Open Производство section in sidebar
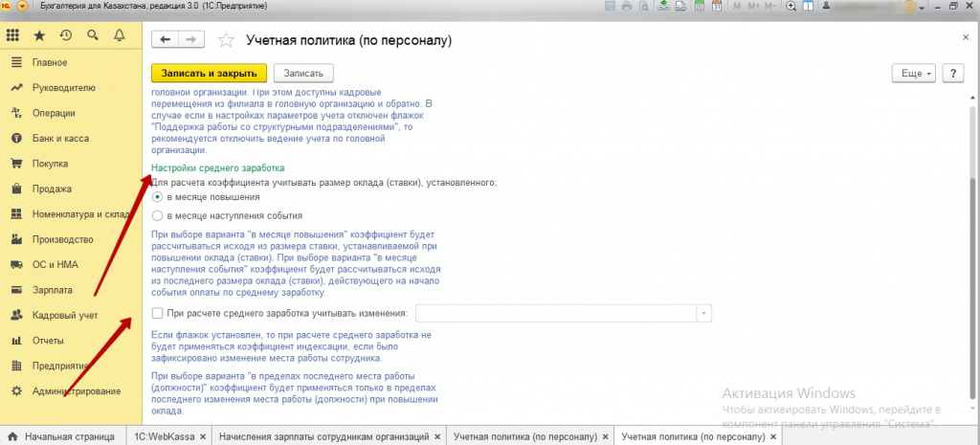Image resolution: width=980 pixels, height=445 pixels. [71, 239]
